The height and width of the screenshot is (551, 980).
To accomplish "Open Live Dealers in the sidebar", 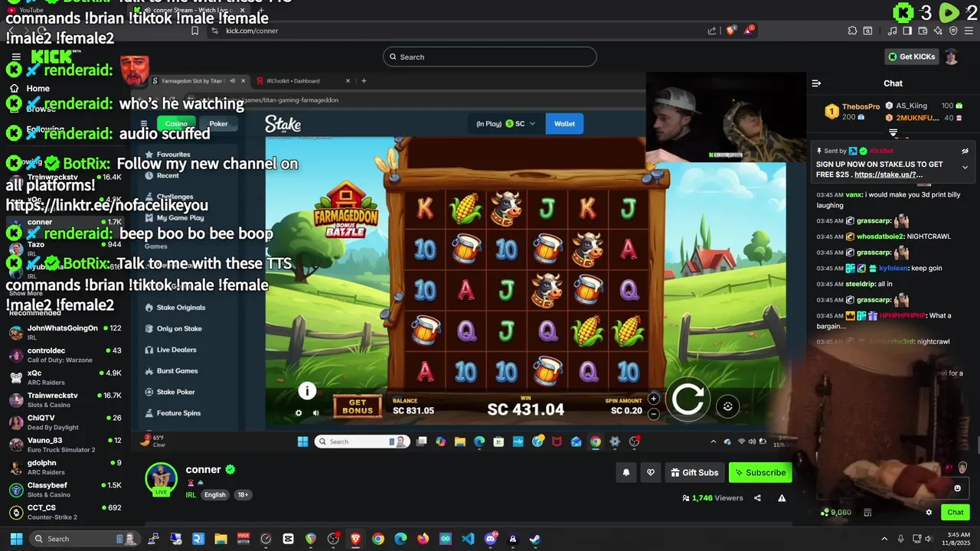I will point(176,350).
